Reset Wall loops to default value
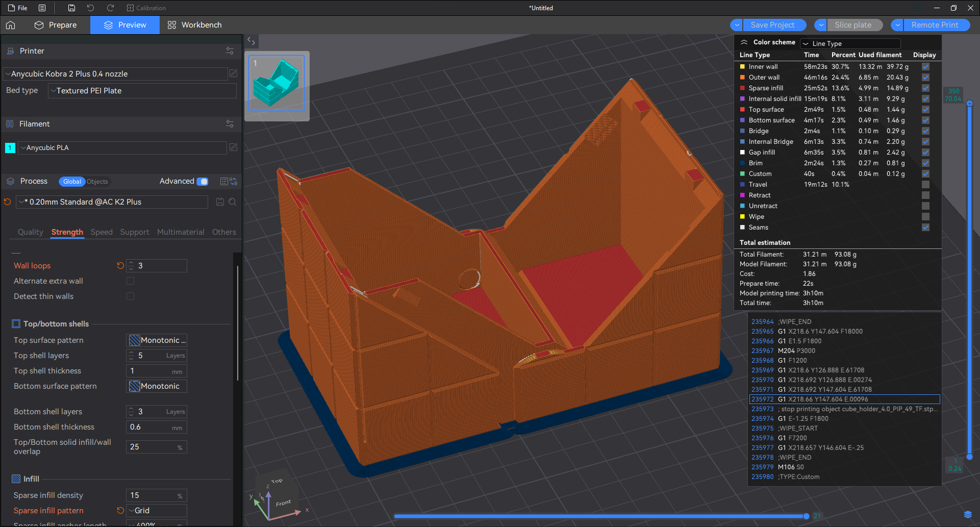980x527 pixels. click(x=120, y=266)
